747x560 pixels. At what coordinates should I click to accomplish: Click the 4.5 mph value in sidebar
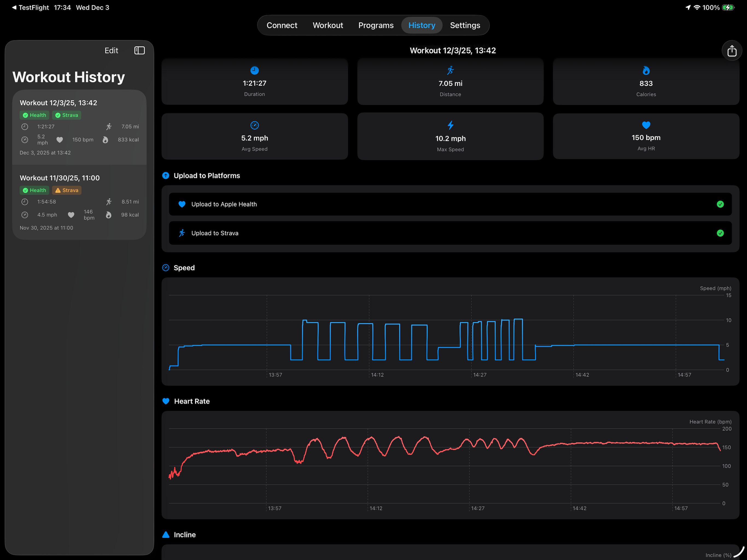(47, 215)
